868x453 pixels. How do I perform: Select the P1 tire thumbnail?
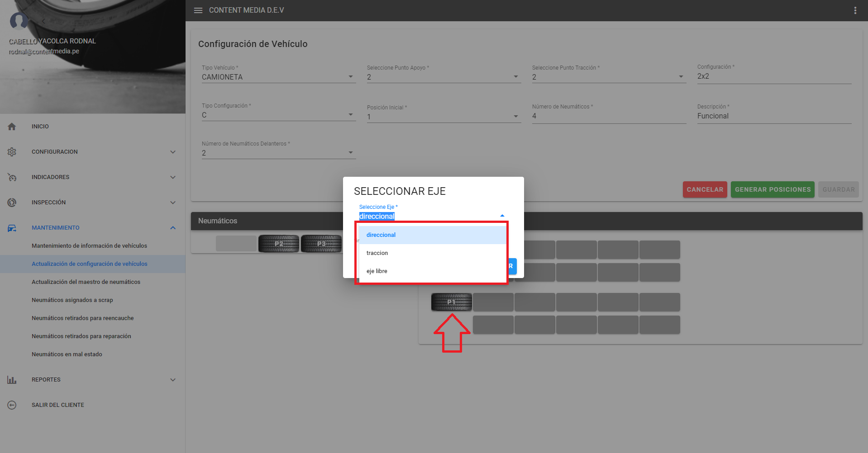pos(451,302)
